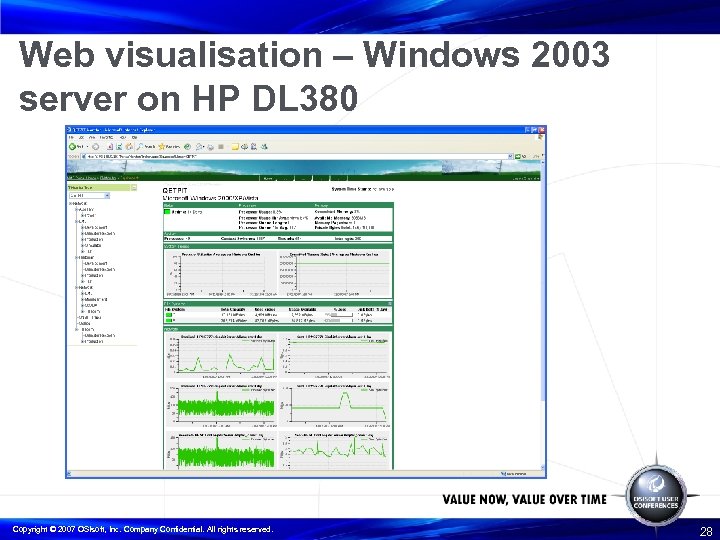This screenshot has width=720, height=540.
Task: Go to the Home page icon
Action: click(x=129, y=147)
